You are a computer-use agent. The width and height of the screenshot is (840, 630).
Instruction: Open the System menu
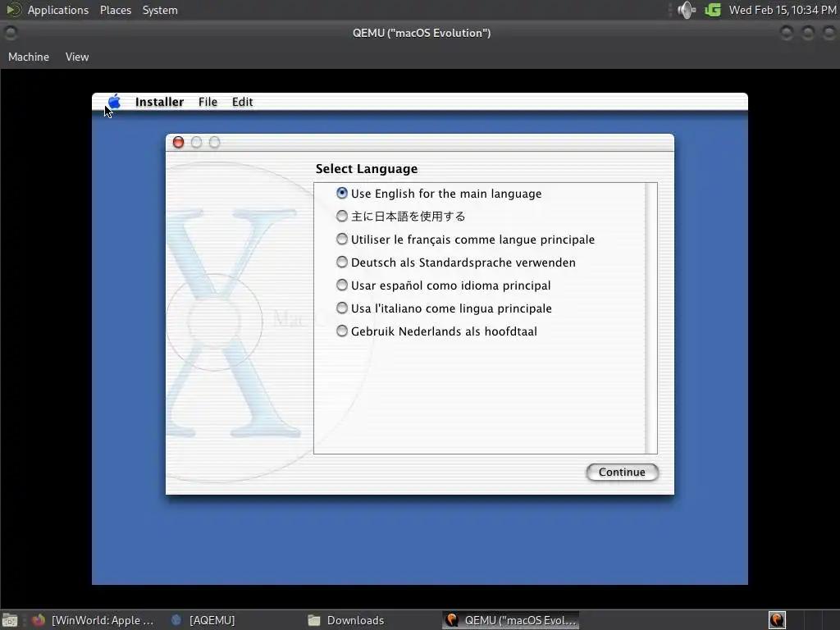click(x=160, y=10)
